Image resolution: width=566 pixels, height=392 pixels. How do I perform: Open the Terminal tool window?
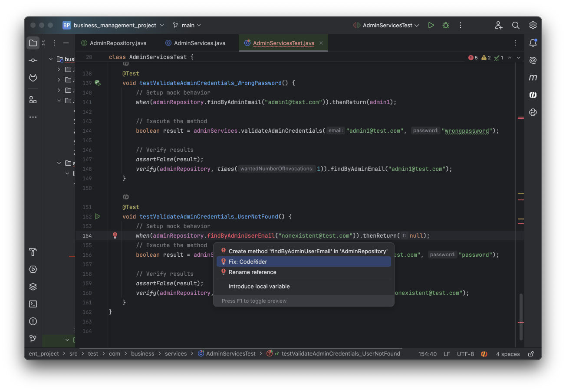[x=33, y=304]
